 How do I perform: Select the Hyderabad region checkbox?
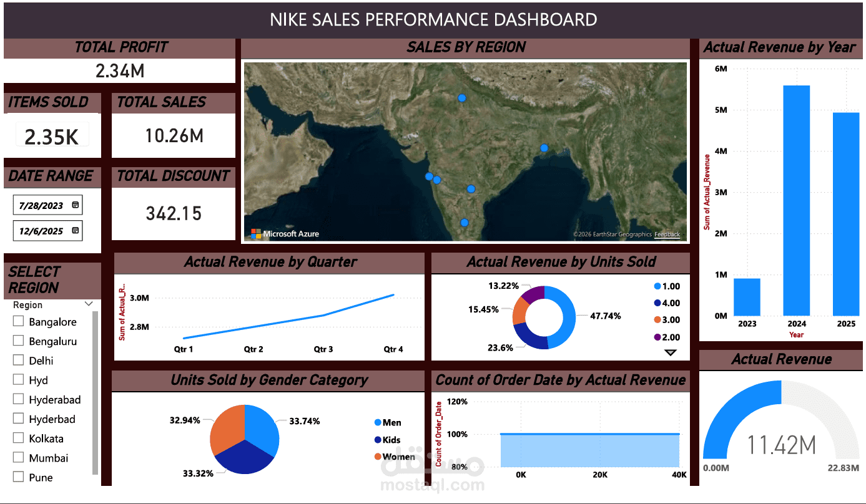(x=19, y=399)
